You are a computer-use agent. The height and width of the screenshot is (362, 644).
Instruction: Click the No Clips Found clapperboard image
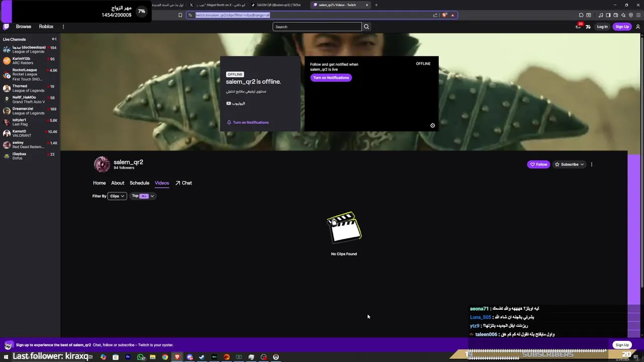point(344,228)
